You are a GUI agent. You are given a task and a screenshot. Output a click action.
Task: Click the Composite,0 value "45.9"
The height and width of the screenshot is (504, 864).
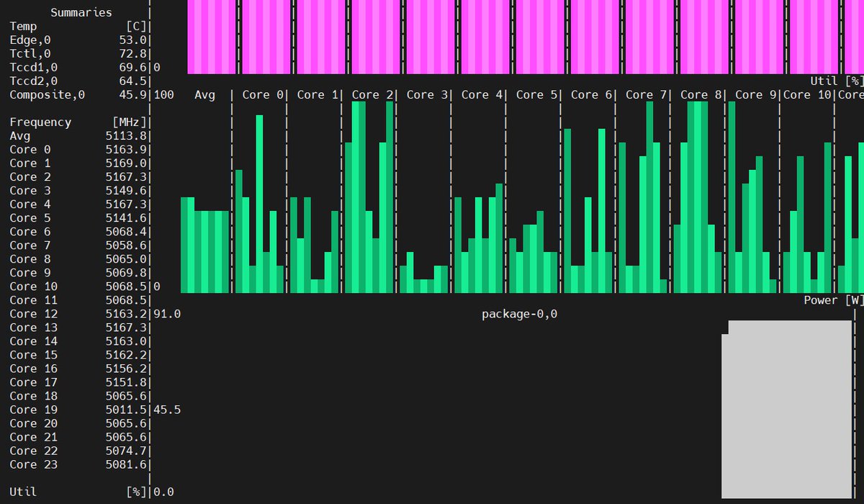(x=133, y=94)
